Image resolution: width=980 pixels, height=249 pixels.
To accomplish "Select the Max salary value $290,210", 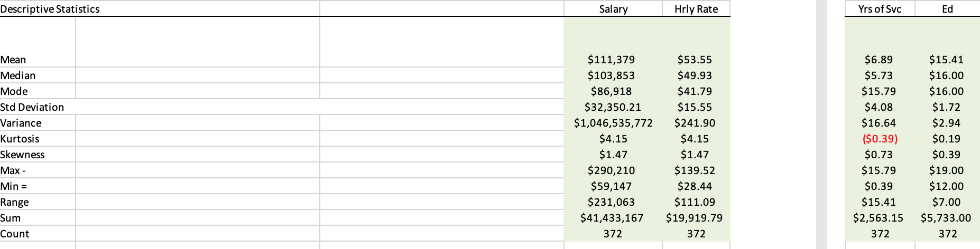I will [x=612, y=170].
